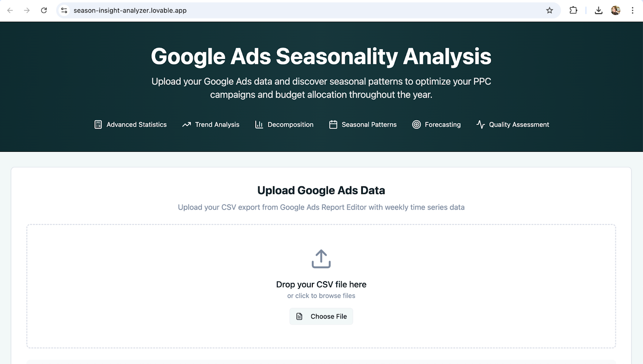Click the Decomposition bar chart icon
The image size is (643, 364).
pos(259,125)
